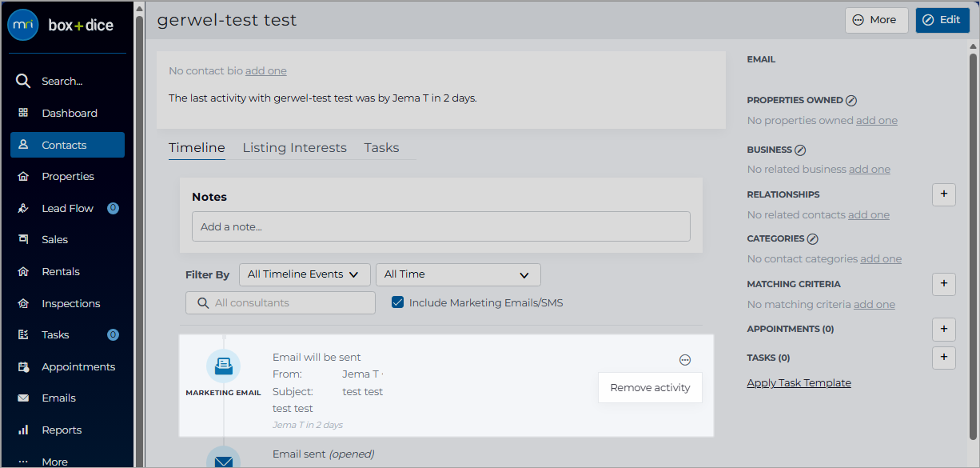This screenshot has width=980, height=468.
Task: Add a relationship with plus button
Action: click(944, 194)
